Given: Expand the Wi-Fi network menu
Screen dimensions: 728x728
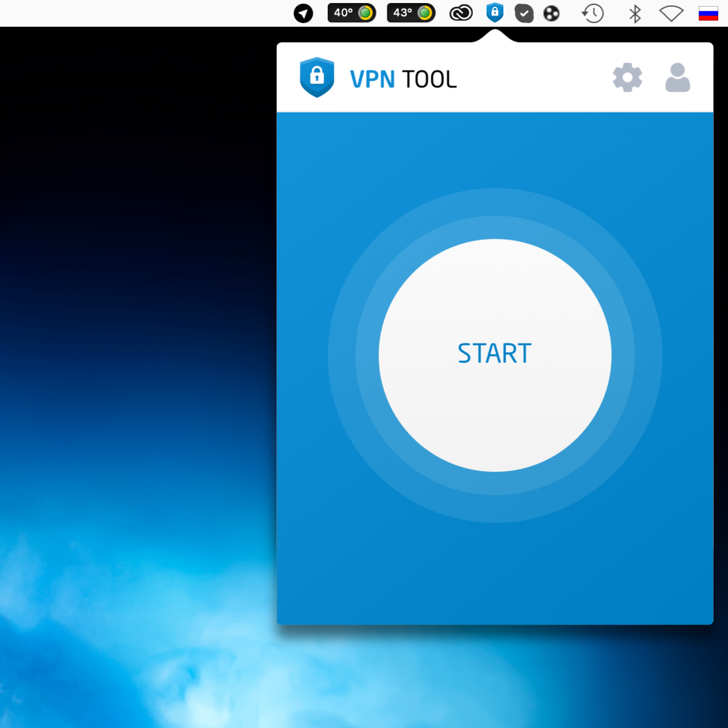Looking at the screenshot, I should (x=671, y=13).
